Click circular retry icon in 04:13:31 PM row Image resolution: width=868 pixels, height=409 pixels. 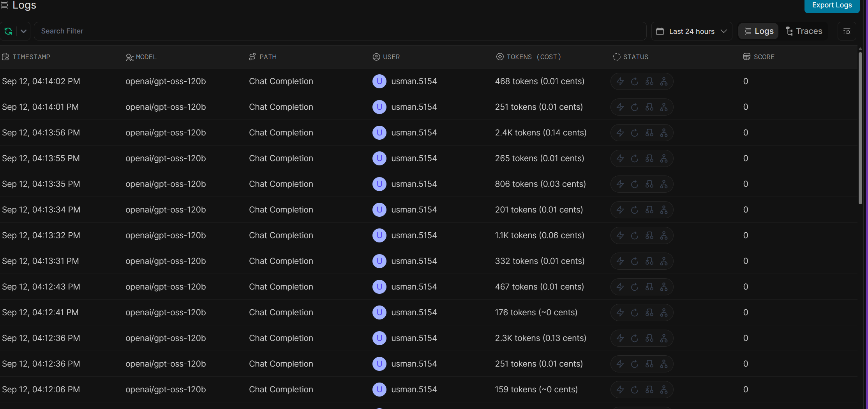[x=635, y=261]
